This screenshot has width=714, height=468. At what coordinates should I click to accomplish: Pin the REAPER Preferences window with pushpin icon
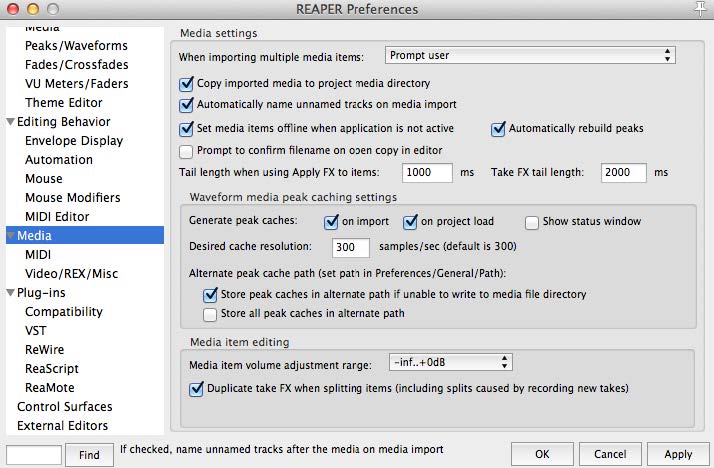click(x=701, y=9)
